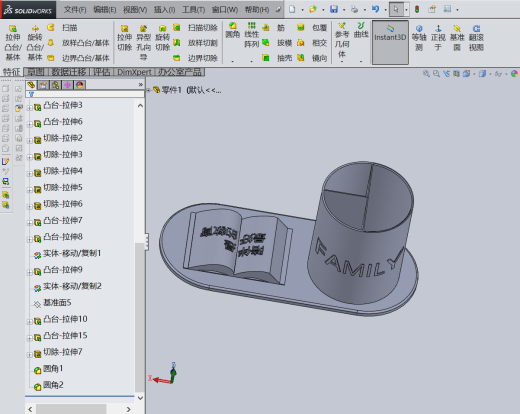This screenshot has height=414, width=520.
Task: Expand the 切除-拉伸5 feature node
Action: [30, 190]
